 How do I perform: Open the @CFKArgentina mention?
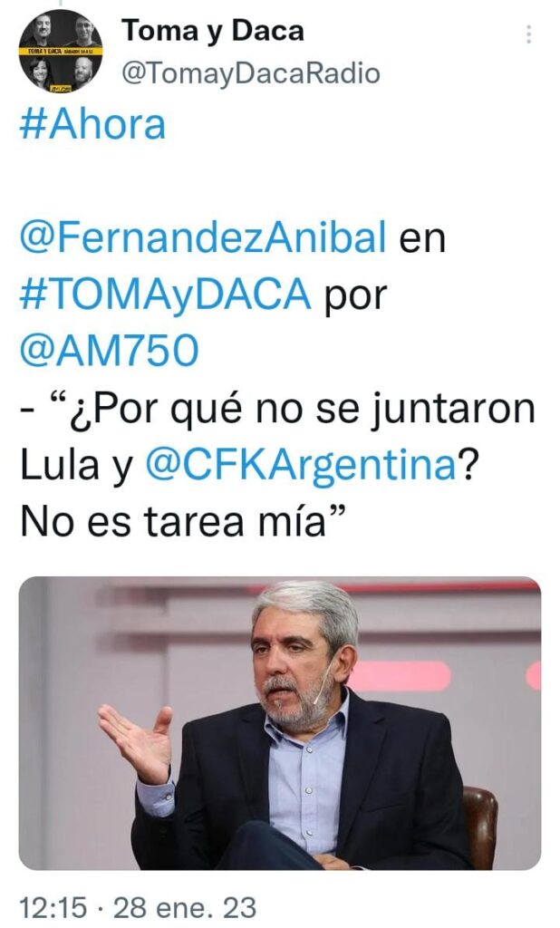302,465
